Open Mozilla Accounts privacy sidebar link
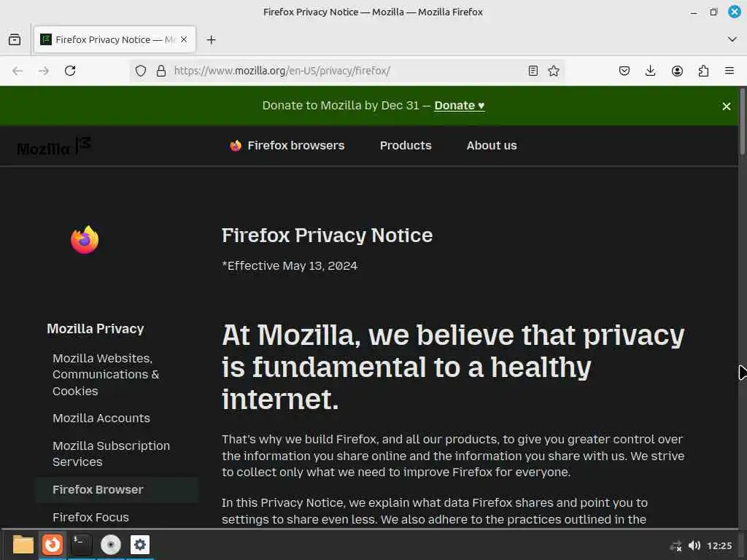Image resolution: width=747 pixels, height=560 pixels. (x=101, y=419)
